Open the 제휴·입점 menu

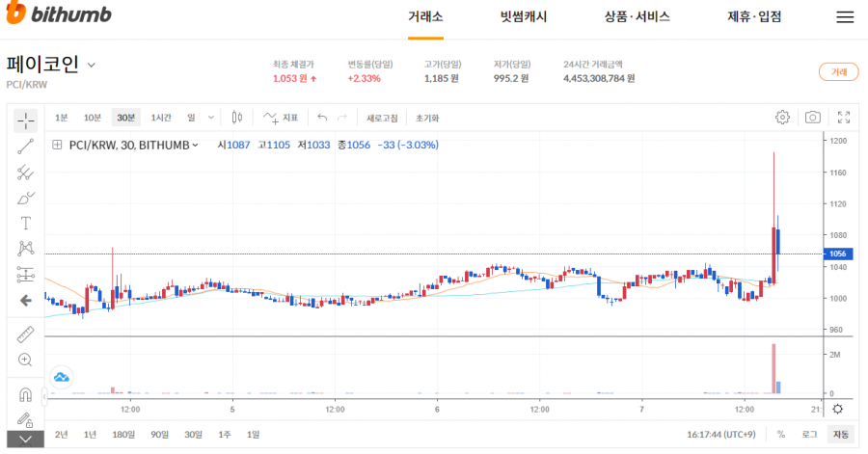pyautogui.click(x=754, y=17)
